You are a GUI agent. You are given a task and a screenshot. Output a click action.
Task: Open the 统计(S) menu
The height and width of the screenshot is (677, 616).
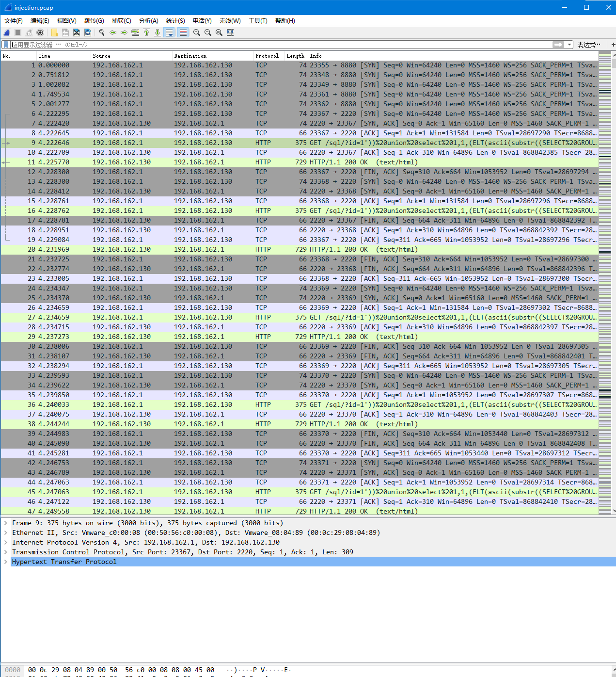tap(175, 21)
